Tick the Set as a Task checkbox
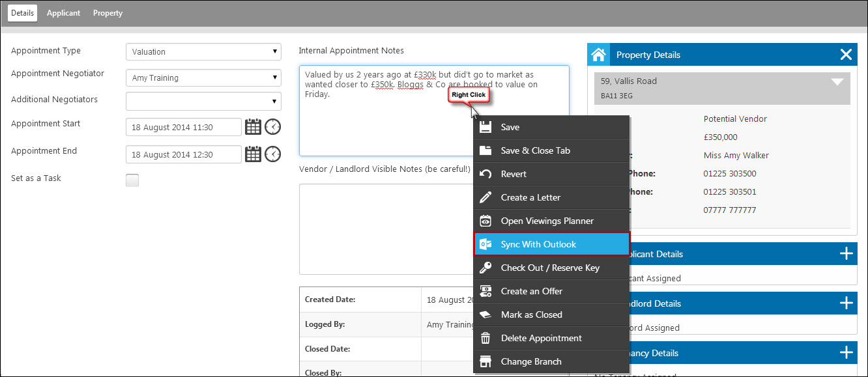868x377 pixels. point(132,180)
